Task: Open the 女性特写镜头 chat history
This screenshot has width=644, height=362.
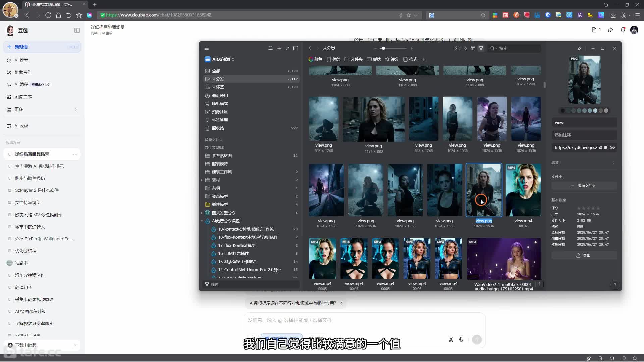Action: pyautogui.click(x=42, y=203)
